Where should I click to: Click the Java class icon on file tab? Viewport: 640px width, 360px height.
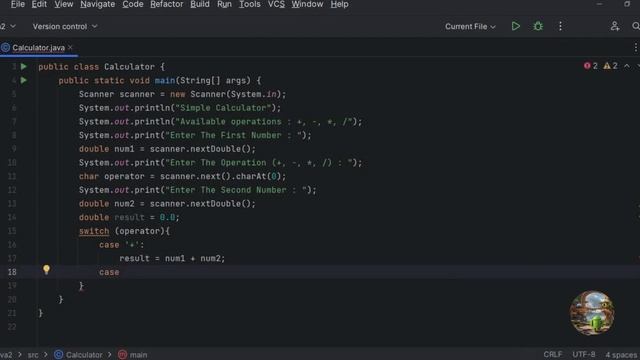coord(5,48)
